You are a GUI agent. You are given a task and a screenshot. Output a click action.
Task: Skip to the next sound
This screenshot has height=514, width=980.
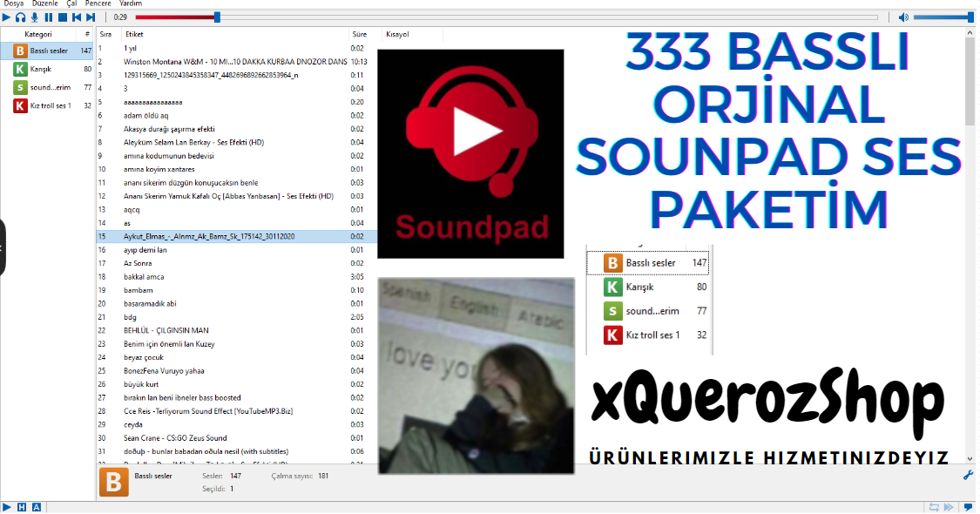click(91, 17)
